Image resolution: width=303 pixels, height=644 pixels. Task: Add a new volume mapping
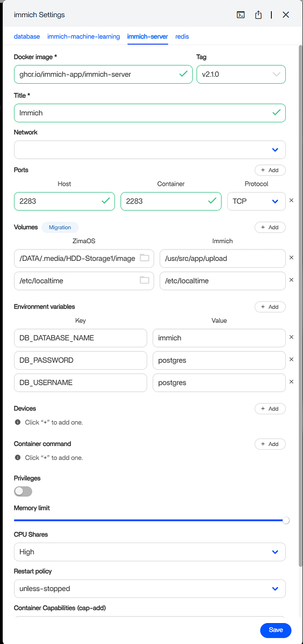click(x=270, y=227)
